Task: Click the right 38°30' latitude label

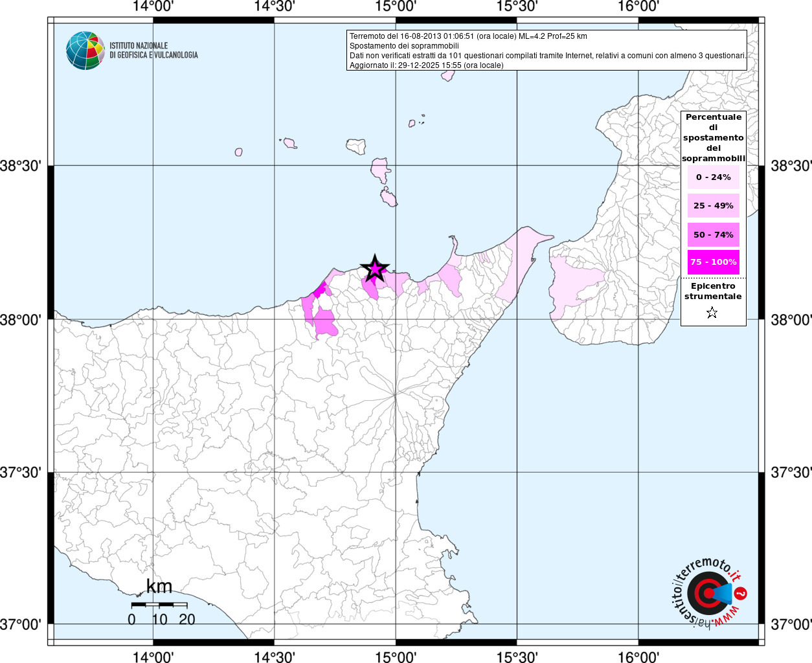Action: [x=791, y=166]
